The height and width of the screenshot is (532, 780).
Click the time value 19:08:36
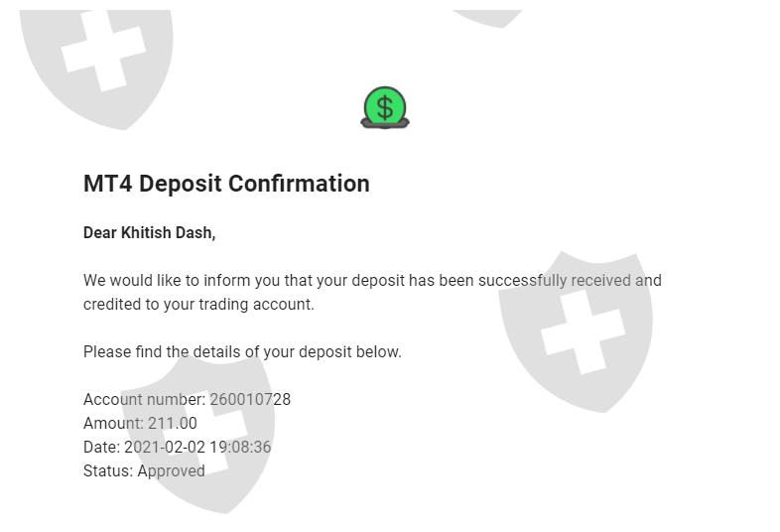pos(240,448)
